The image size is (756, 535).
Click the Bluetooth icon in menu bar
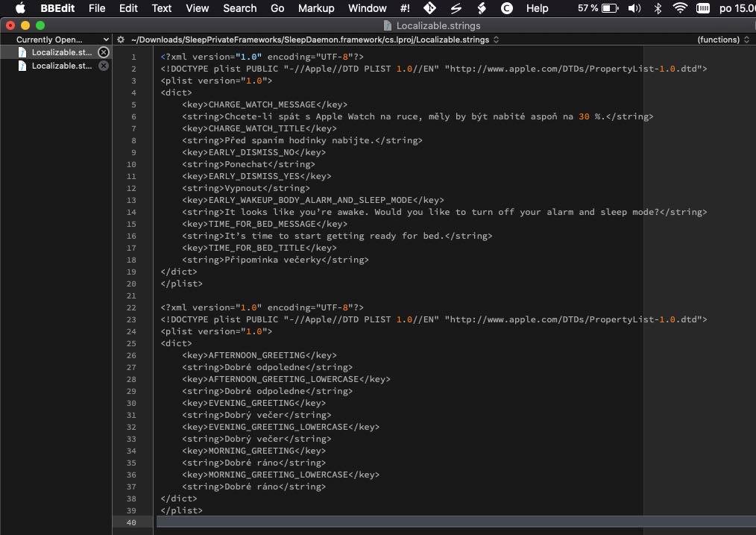[658, 8]
